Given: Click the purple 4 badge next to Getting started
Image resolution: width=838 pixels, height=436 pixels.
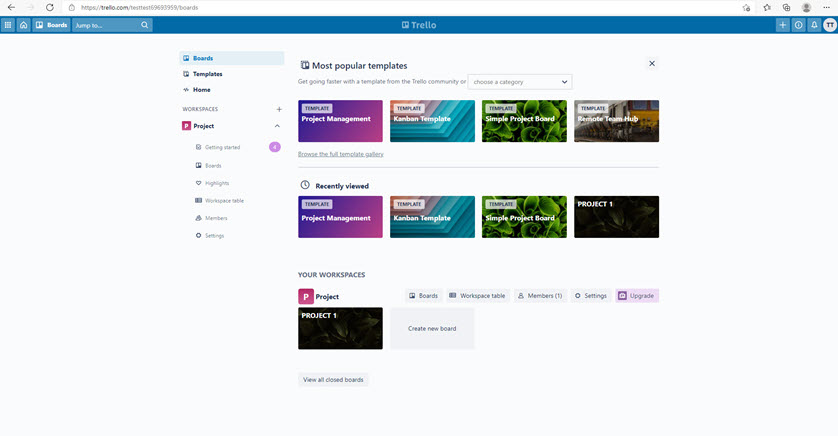Looking at the screenshot, I should coord(275,147).
